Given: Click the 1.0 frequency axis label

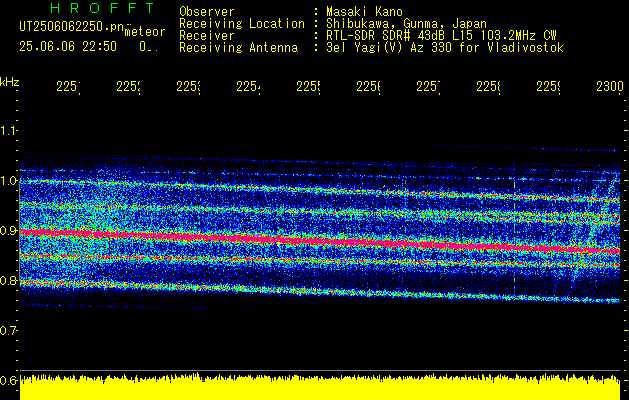Looking at the screenshot, I should pos(9,181).
